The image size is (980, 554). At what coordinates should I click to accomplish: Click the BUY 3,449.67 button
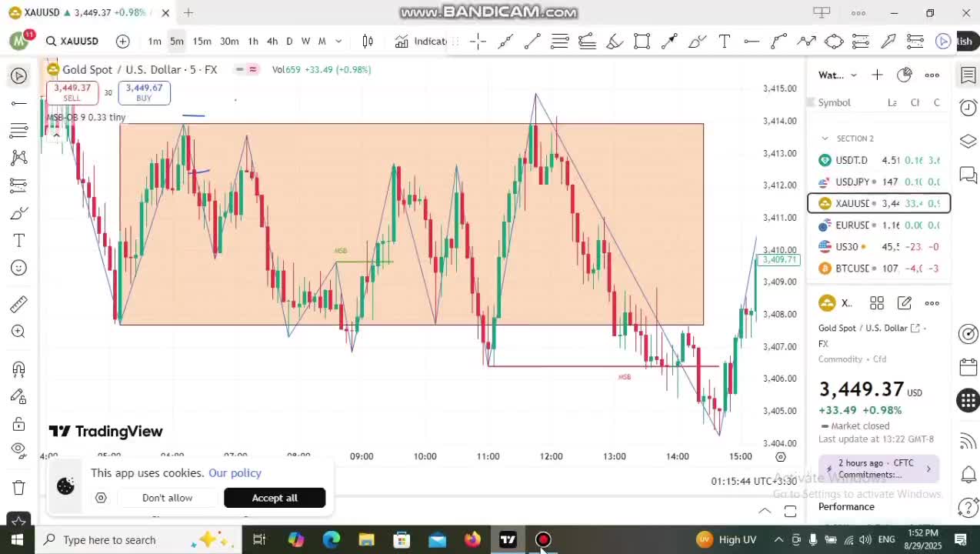coord(144,92)
